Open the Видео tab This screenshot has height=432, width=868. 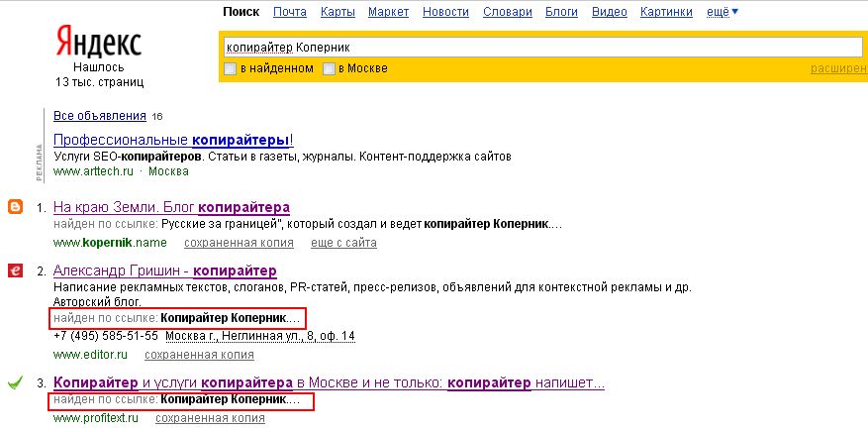click(x=609, y=12)
